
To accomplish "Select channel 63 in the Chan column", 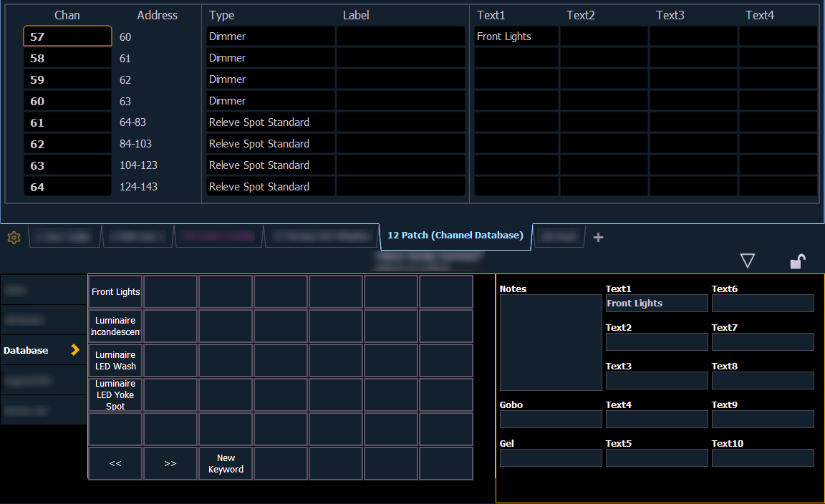I will click(67, 165).
